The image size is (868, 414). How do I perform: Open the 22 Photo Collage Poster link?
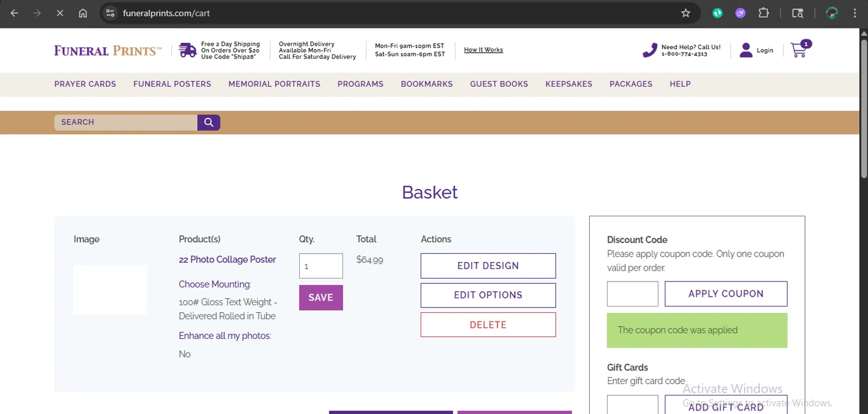227,260
